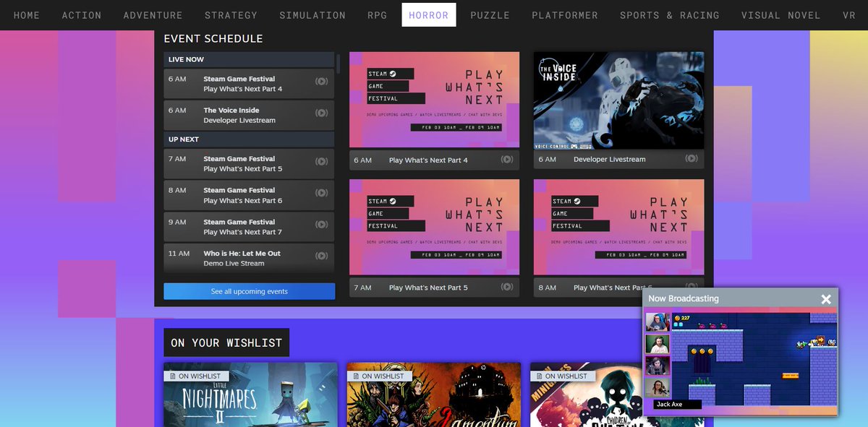Click the 7 AM Part 5 banner thumbnail

click(434, 228)
